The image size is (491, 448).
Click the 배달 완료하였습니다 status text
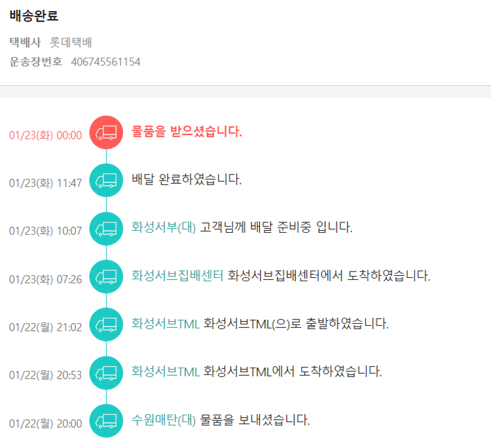tap(187, 179)
